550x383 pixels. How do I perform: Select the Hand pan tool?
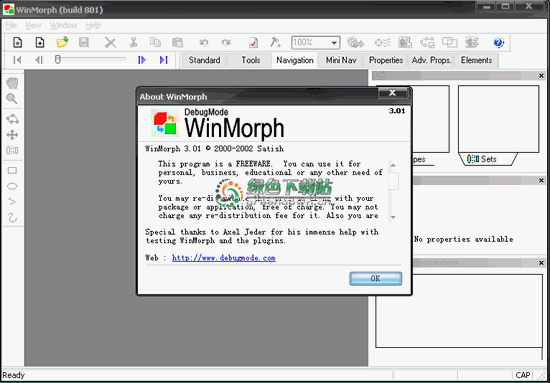click(12, 83)
